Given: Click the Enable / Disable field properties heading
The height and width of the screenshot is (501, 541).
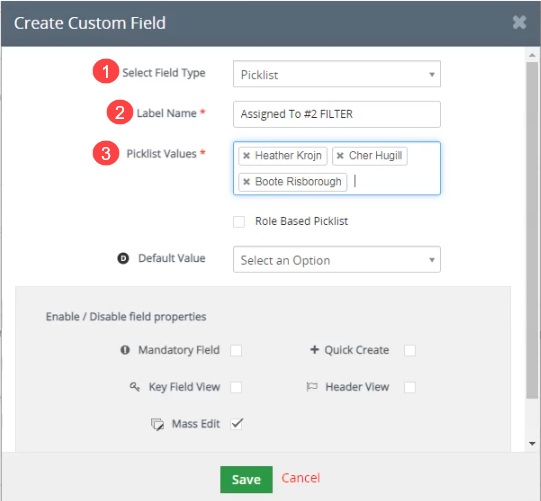Looking at the screenshot, I should point(126,316).
